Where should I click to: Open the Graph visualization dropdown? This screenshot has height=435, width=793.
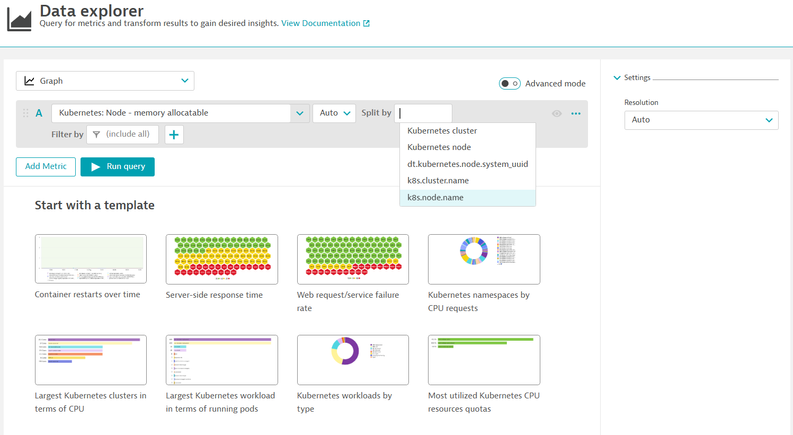[105, 81]
